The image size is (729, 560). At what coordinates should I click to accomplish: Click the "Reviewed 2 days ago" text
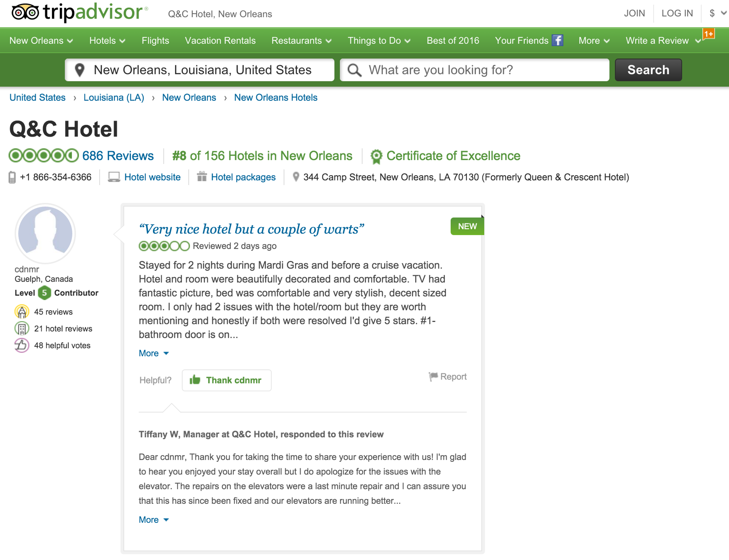pyautogui.click(x=235, y=246)
